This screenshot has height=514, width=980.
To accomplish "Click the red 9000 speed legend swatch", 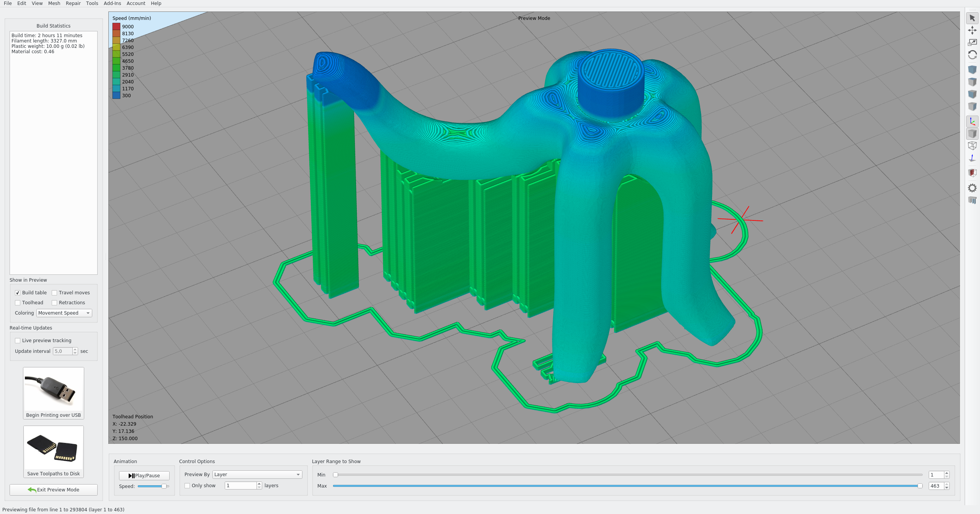I will (x=116, y=27).
